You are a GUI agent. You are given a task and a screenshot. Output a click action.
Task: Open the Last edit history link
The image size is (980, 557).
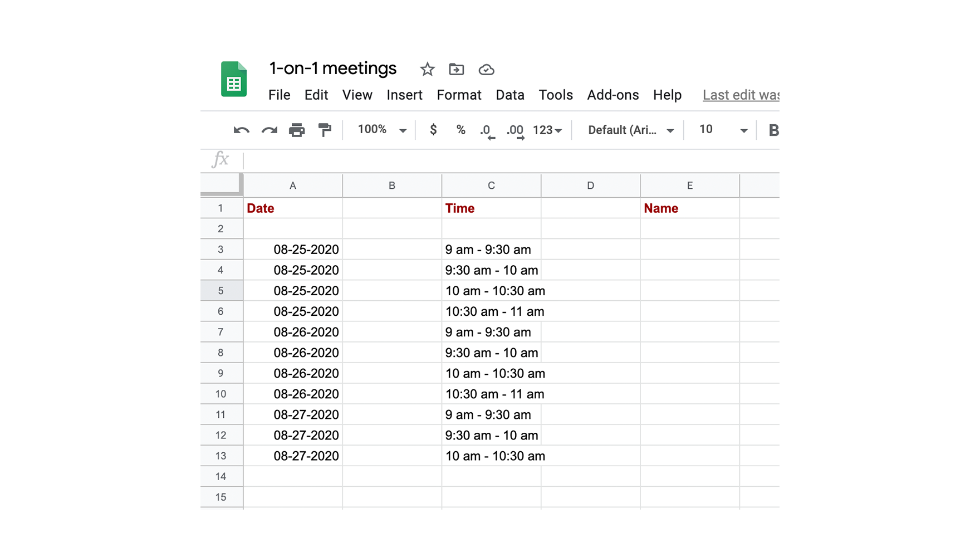tap(741, 95)
